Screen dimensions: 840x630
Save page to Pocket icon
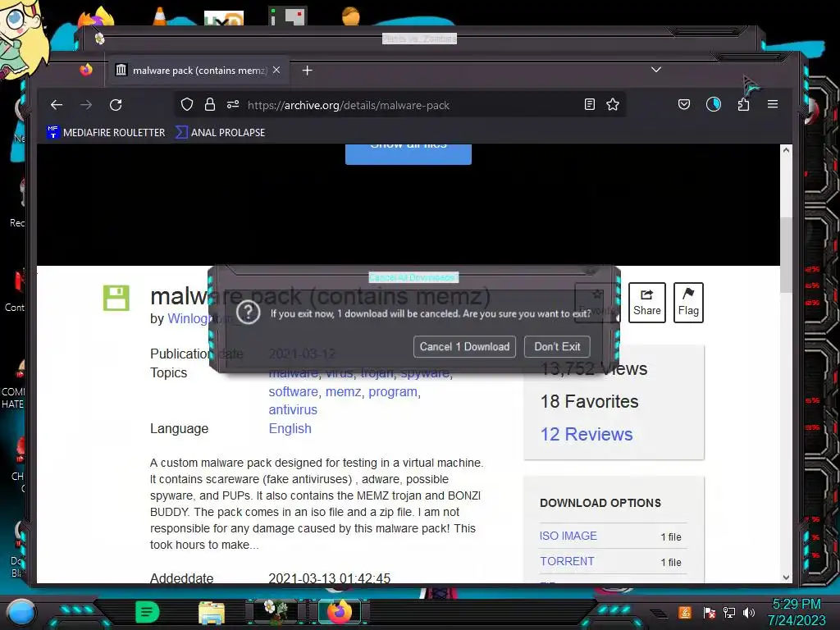(x=684, y=104)
